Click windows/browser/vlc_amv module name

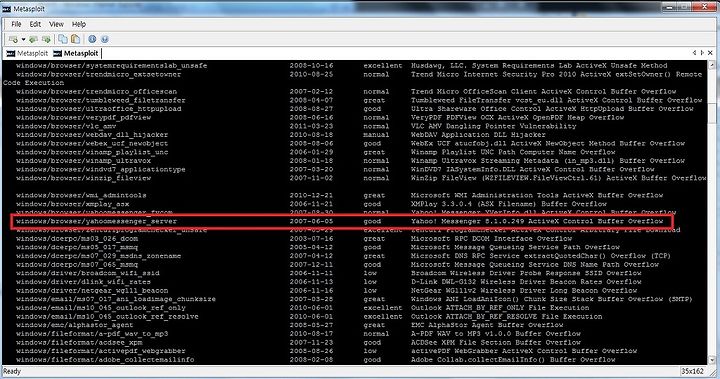click(x=66, y=126)
